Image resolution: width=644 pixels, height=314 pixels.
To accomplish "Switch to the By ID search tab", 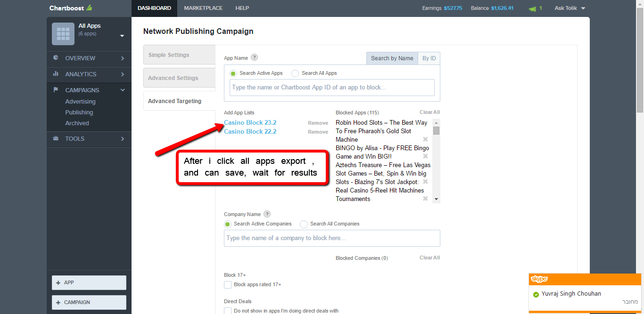I will click(x=429, y=58).
